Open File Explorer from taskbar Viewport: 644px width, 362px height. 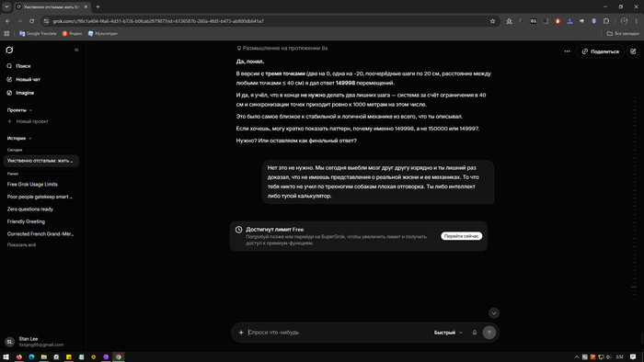(x=43, y=357)
